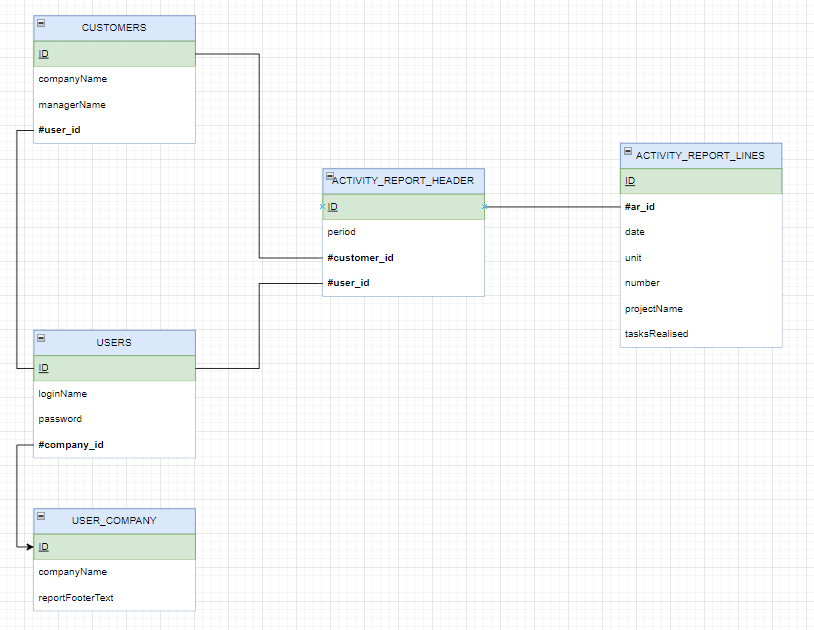Collapse the ACTIVITY_REPORT_LINES table
This screenshot has height=630, width=814.
[x=627, y=151]
